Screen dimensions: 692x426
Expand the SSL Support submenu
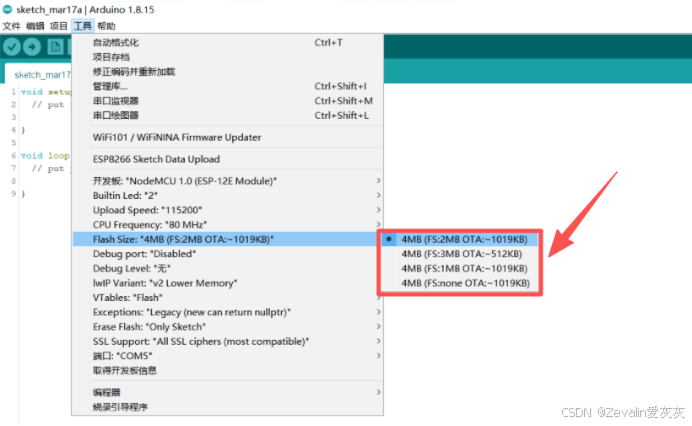coord(227,341)
